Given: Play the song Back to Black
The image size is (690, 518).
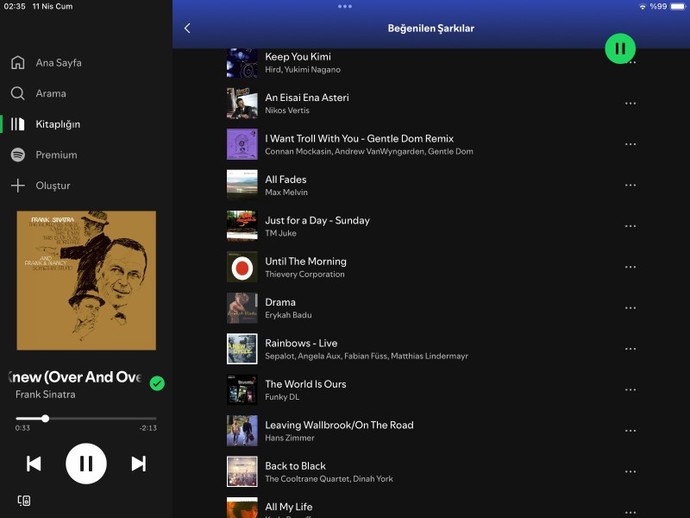Looking at the screenshot, I should [431, 472].
